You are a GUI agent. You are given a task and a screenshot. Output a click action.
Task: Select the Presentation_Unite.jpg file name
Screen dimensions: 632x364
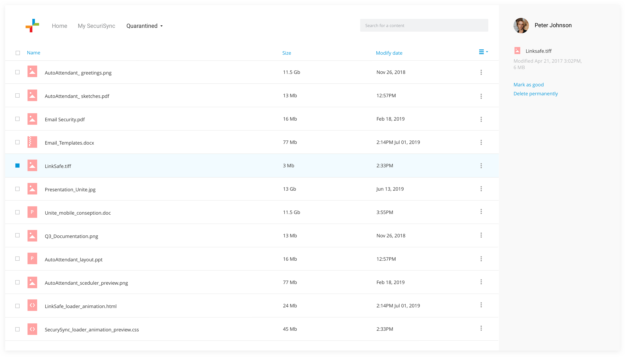tap(70, 190)
